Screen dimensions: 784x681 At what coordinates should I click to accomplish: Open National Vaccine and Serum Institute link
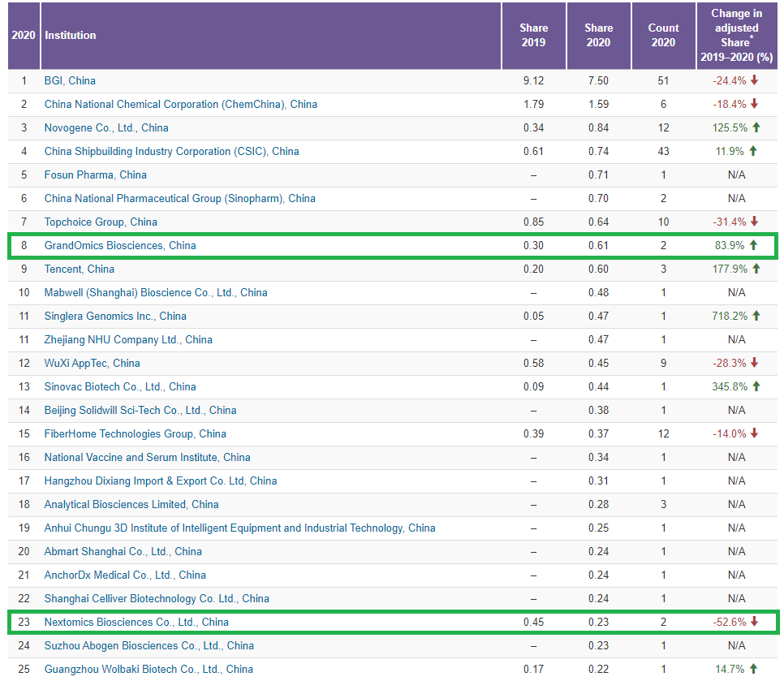(x=147, y=456)
